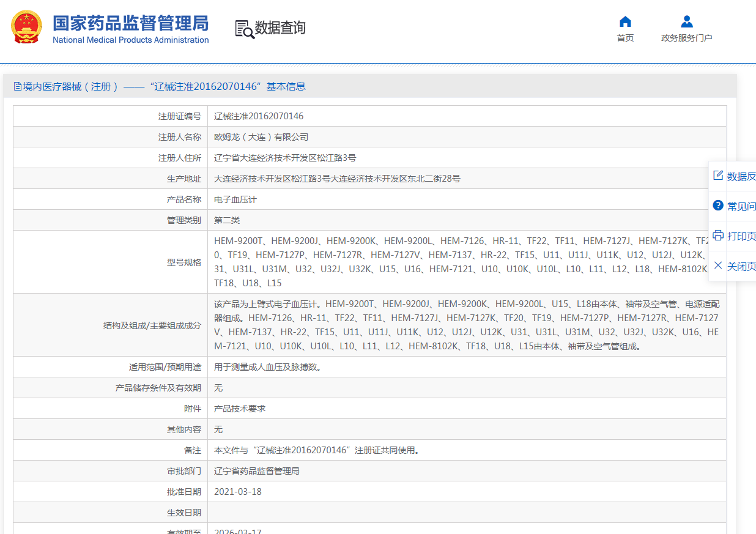Viewport: 756px width, 534px height.
Task: Click value 辽械注准20162070146 in first row
Action: pos(259,116)
